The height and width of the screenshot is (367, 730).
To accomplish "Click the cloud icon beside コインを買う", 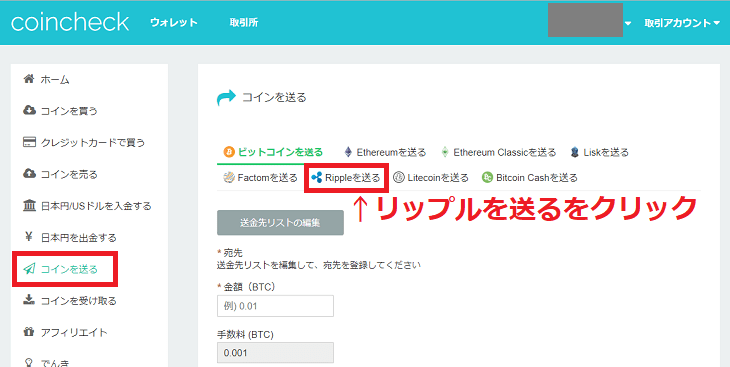I will pyautogui.click(x=29, y=110).
